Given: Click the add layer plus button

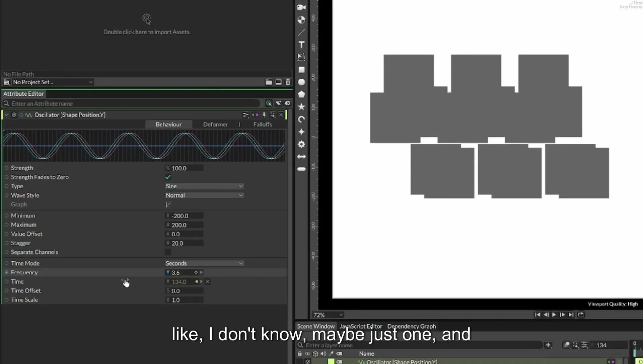Looking at the screenshot, I should tap(548, 345).
